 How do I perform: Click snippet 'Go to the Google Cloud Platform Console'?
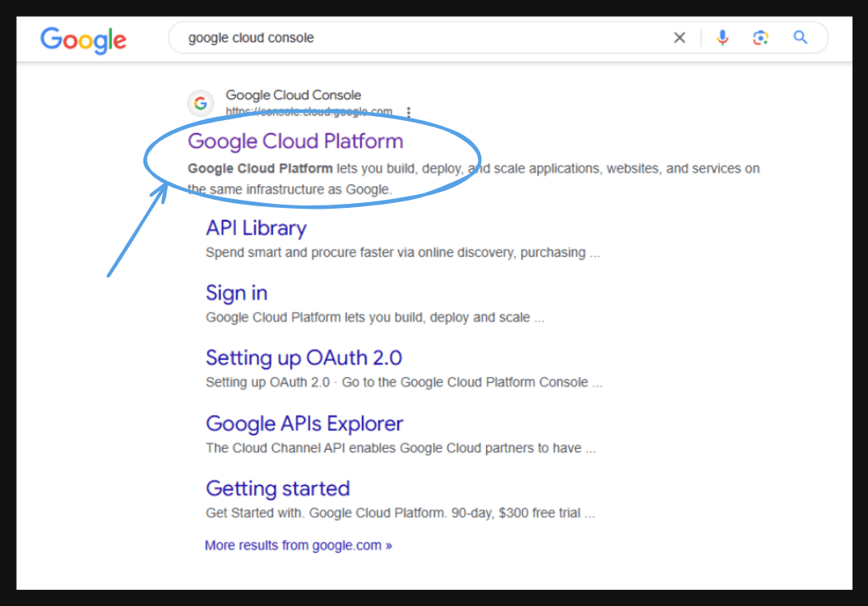coord(471,382)
